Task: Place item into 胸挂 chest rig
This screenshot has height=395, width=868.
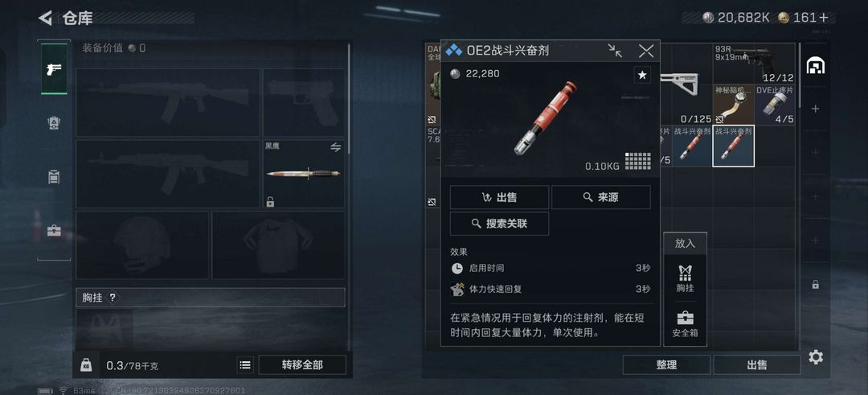Action: (x=686, y=278)
